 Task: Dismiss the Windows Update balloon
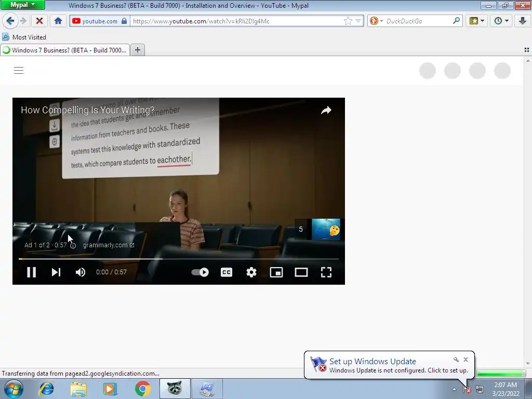pos(466,360)
